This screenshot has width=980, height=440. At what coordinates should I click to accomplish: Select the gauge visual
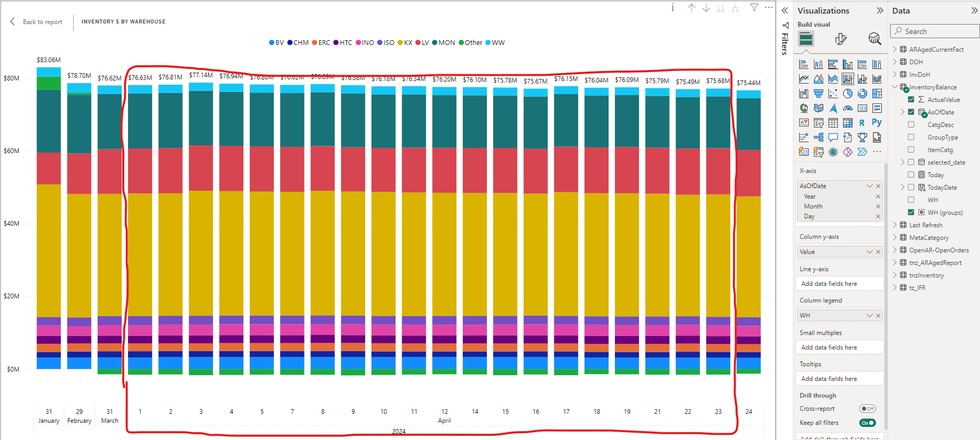click(848, 108)
